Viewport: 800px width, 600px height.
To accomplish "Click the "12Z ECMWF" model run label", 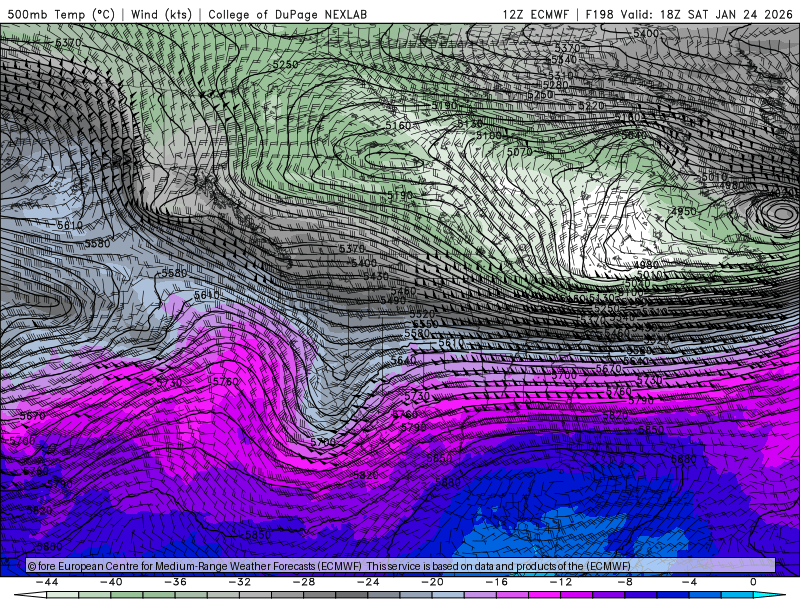I will click(x=535, y=14).
